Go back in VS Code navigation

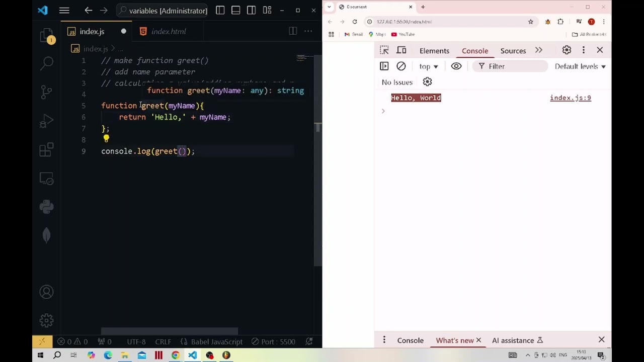pos(89,10)
